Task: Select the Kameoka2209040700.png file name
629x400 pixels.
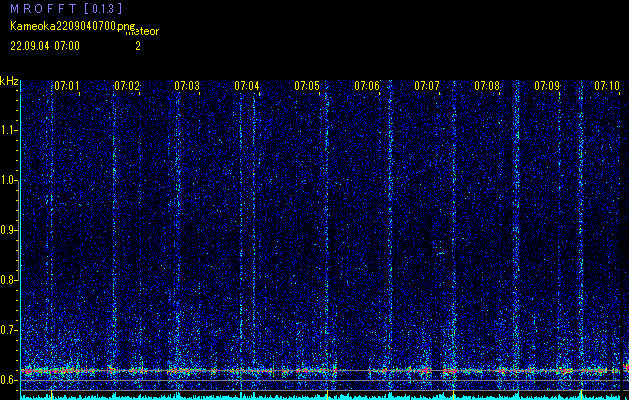Action: (74, 26)
